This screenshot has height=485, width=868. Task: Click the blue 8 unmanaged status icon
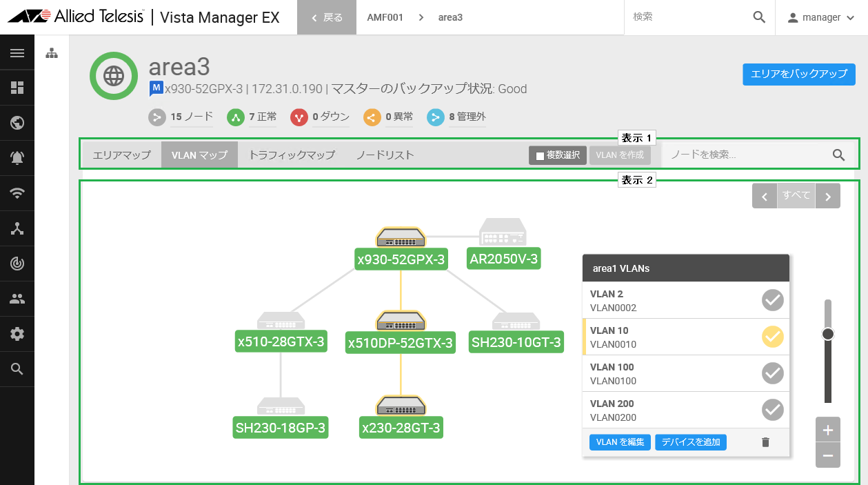pyautogui.click(x=436, y=117)
